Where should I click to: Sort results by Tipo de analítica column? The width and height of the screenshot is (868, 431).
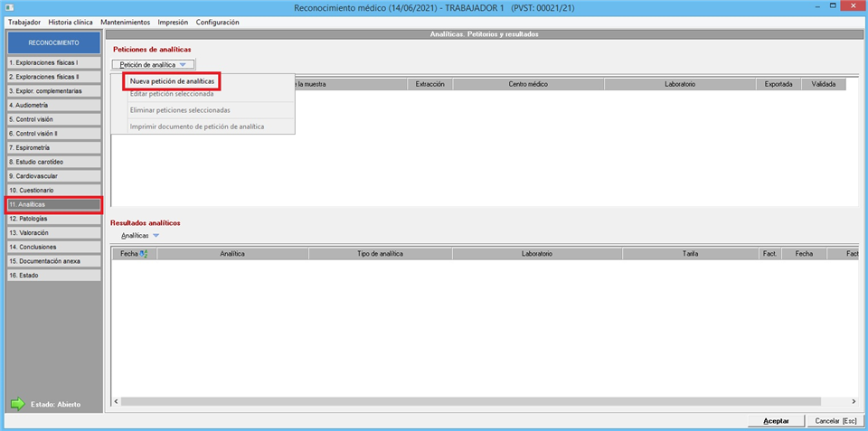[381, 253]
